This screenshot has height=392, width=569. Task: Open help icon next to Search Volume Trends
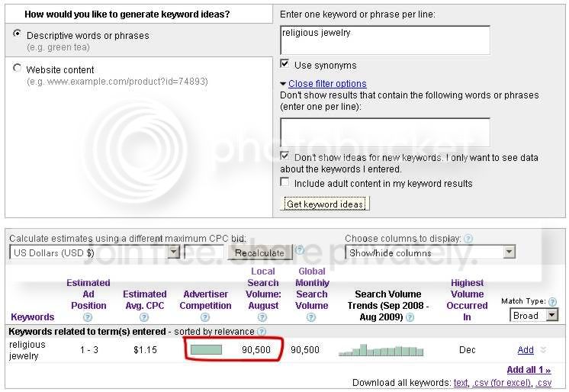coord(410,317)
